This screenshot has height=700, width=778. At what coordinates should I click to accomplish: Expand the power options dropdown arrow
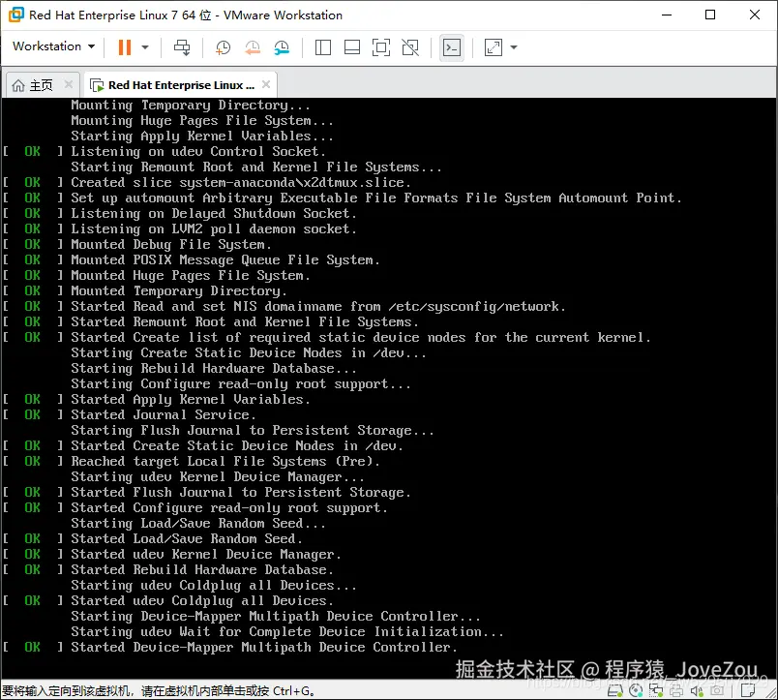[145, 47]
